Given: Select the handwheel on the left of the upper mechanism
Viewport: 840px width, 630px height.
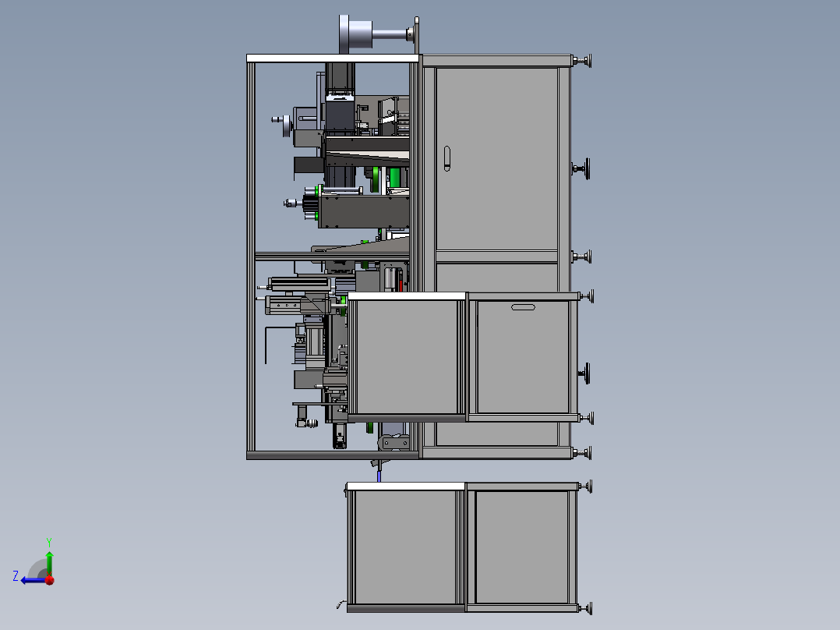Looking at the screenshot, I should pyautogui.click(x=287, y=126).
